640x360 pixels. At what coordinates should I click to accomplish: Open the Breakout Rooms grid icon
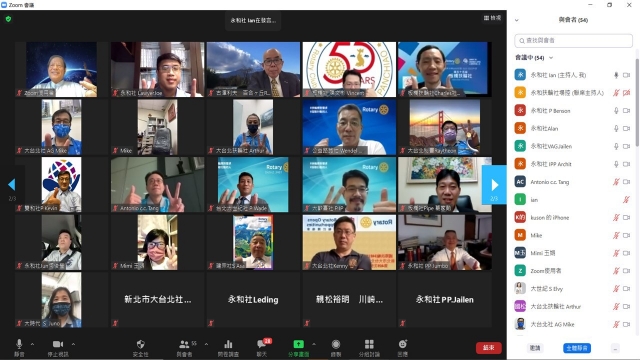369,344
